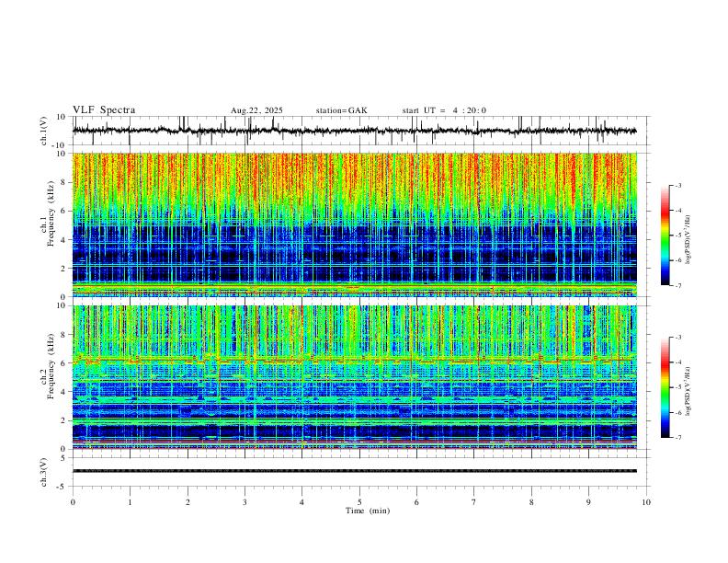
Task: Click the time axis tick label '7'
Action: point(474,502)
